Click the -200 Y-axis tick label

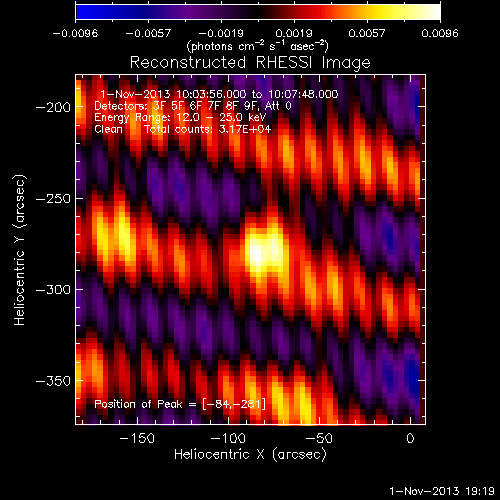(53, 107)
